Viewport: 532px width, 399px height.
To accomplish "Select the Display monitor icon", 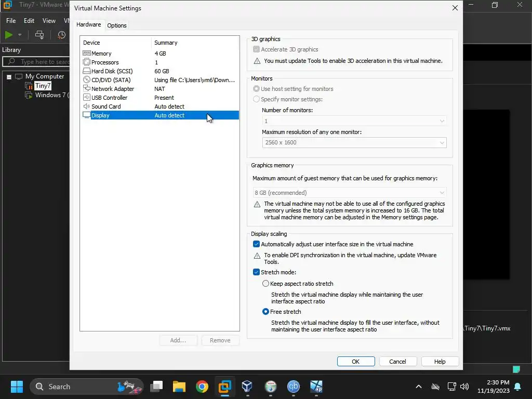I will coord(87,115).
